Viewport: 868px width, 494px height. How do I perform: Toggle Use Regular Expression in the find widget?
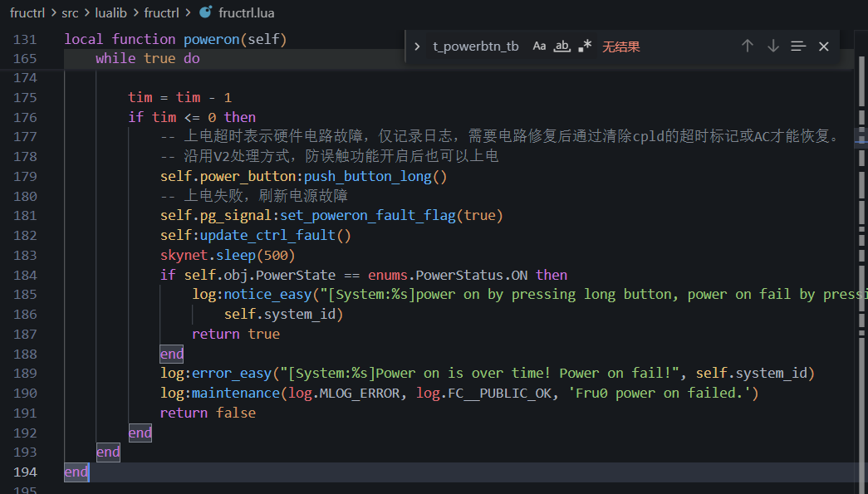tap(585, 46)
